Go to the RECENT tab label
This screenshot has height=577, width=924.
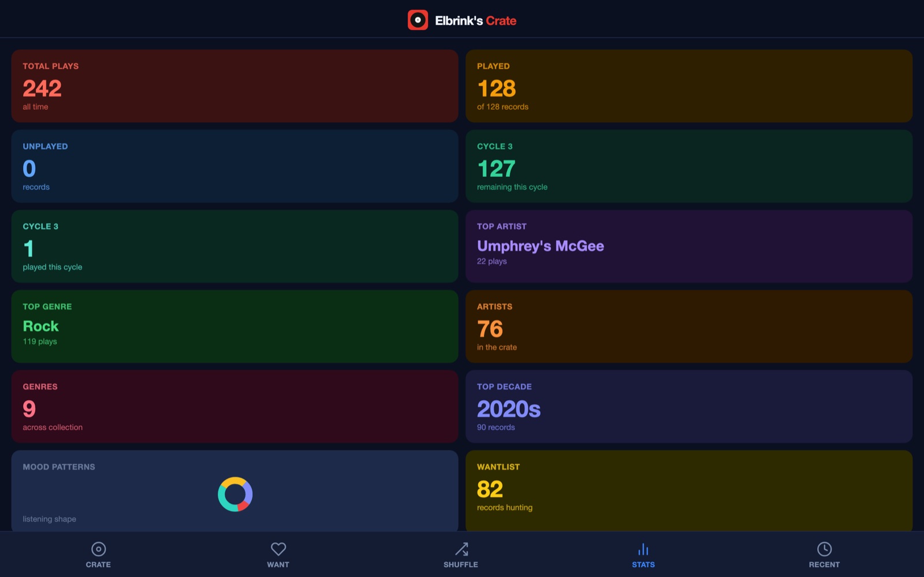[825, 565]
